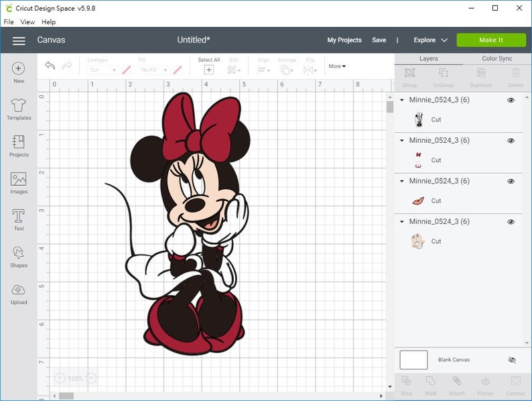Screen dimensions: 532x401
Task: Click Save in the header
Action: (379, 40)
